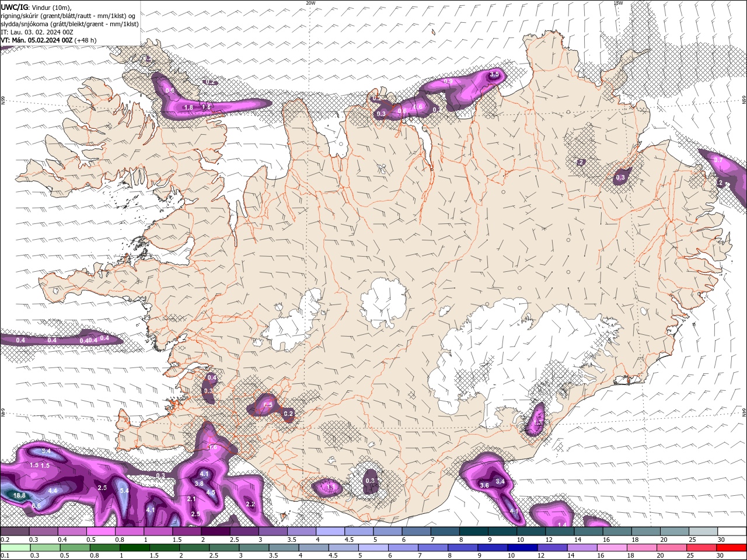Click the "3.8" precipitation value on map

point(199,484)
